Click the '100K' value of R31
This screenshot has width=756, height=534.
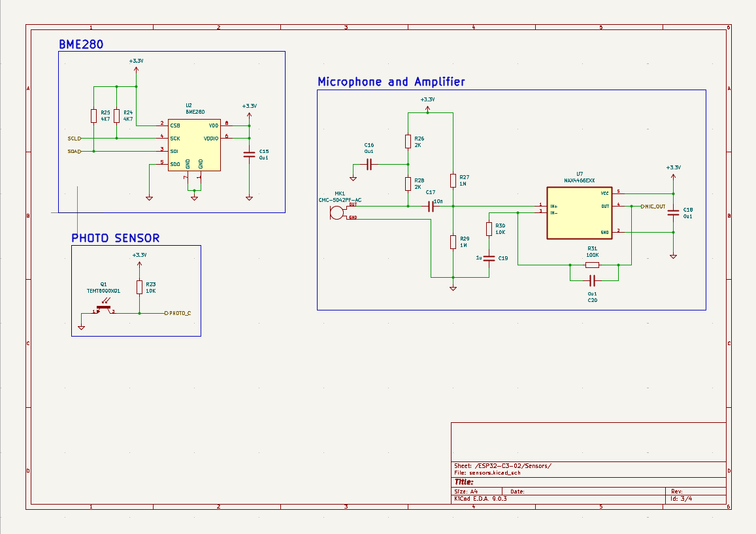point(593,255)
